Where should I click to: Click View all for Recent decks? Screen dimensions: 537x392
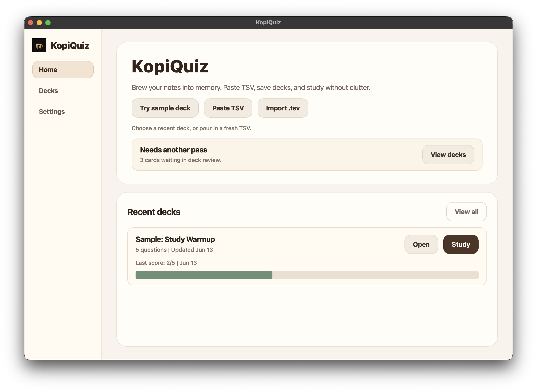[466, 212]
